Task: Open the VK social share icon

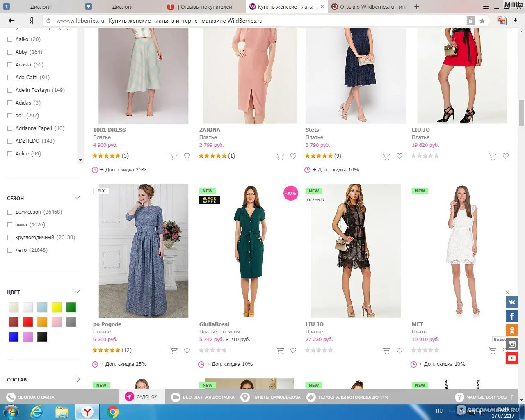Action: click(512, 302)
